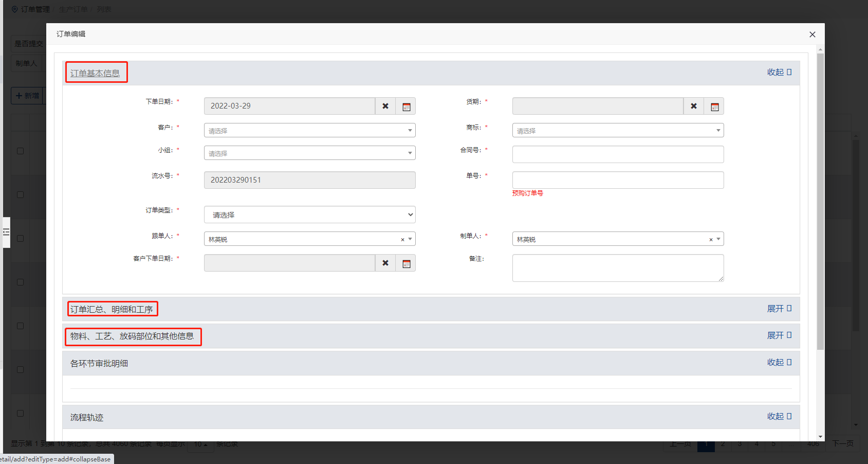This screenshot has width=868, height=464.
Task: Remove 林英锐 from 跟单人 field
Action: [x=402, y=240]
